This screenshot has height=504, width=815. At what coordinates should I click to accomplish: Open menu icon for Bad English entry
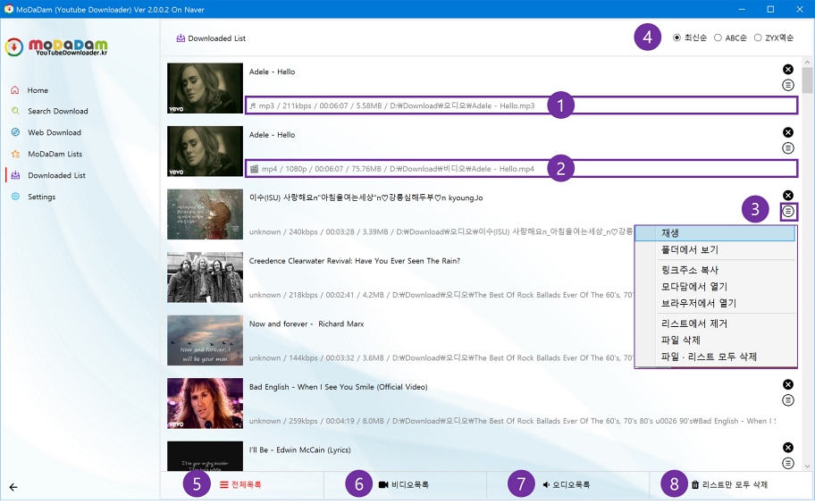point(788,400)
